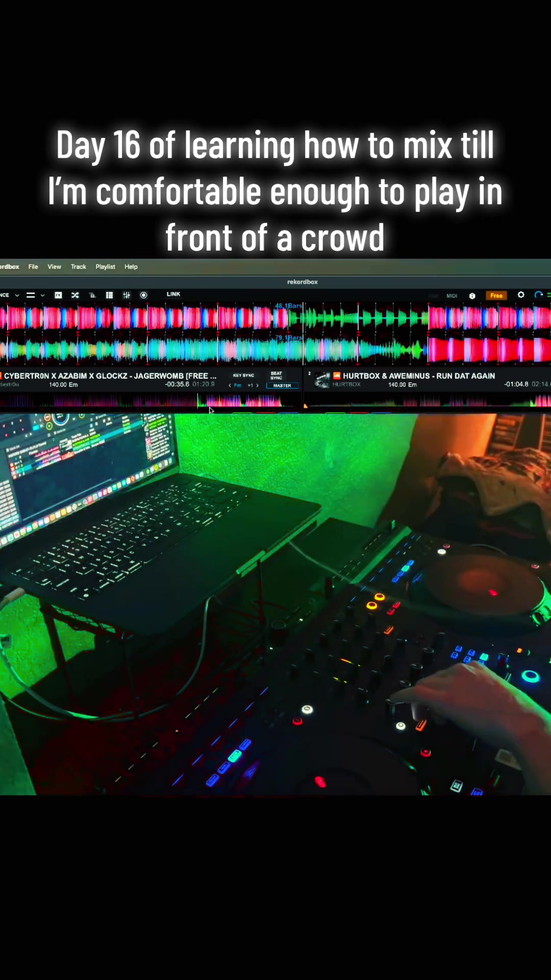Click the 48.1Bars counter on upper waveform

(x=289, y=306)
